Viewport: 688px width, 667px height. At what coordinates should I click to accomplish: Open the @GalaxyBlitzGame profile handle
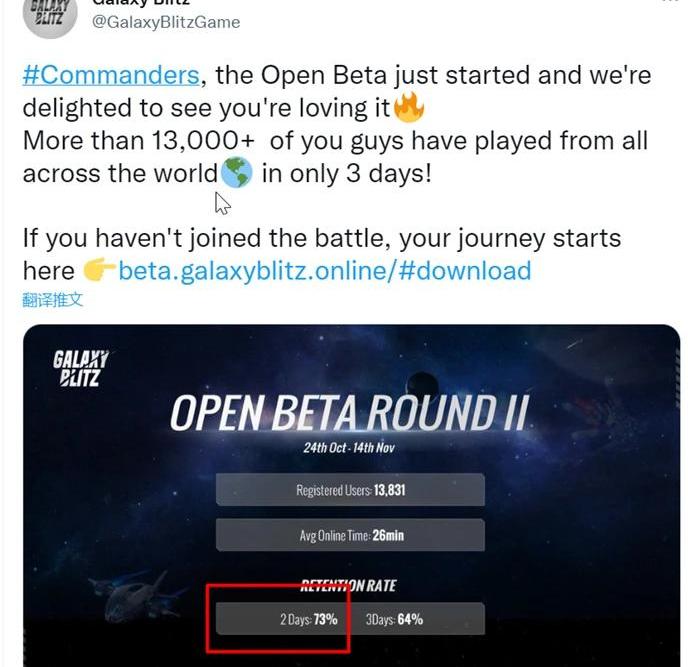(166, 21)
